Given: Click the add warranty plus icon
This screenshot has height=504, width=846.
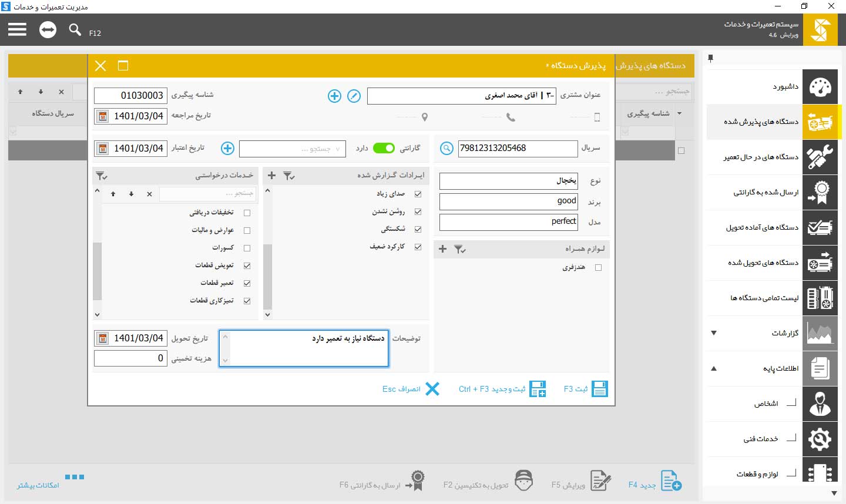Looking at the screenshot, I should coord(227,149).
